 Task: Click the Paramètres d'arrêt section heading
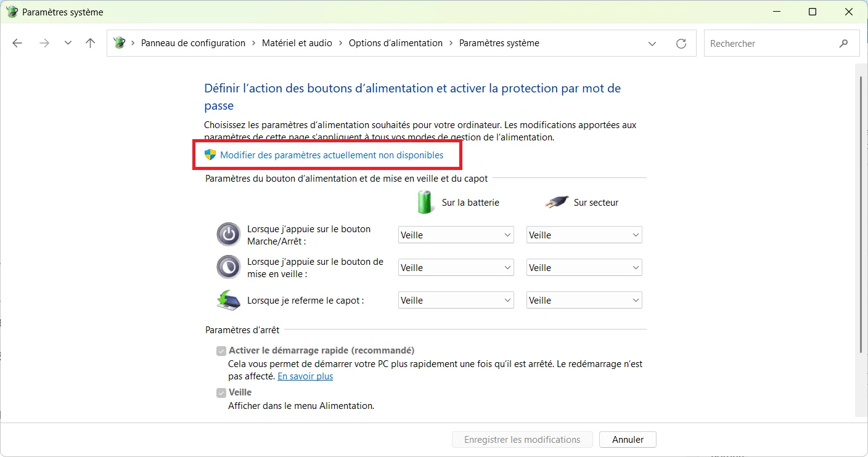(242, 330)
